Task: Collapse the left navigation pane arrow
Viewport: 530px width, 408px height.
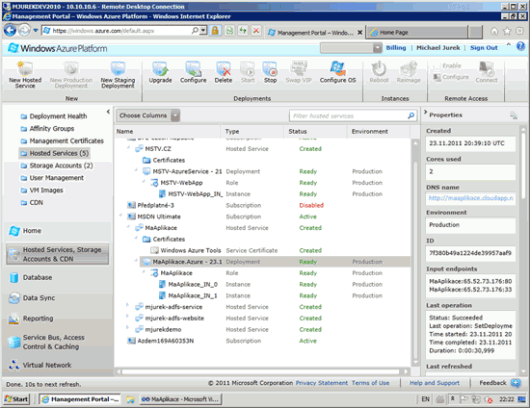Action: (x=108, y=112)
